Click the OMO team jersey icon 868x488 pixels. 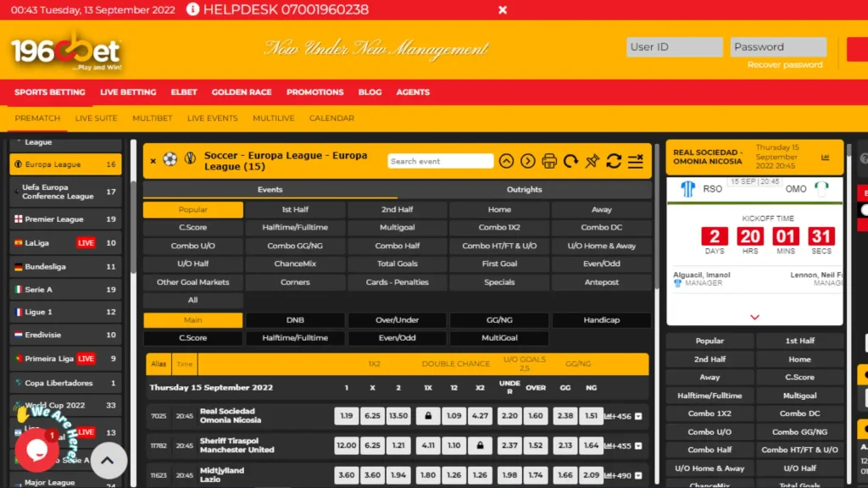pos(821,189)
